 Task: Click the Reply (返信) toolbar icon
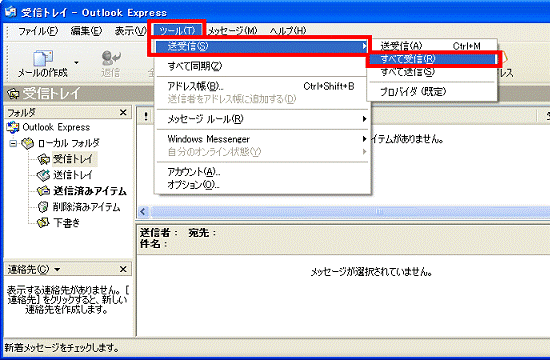[111, 58]
